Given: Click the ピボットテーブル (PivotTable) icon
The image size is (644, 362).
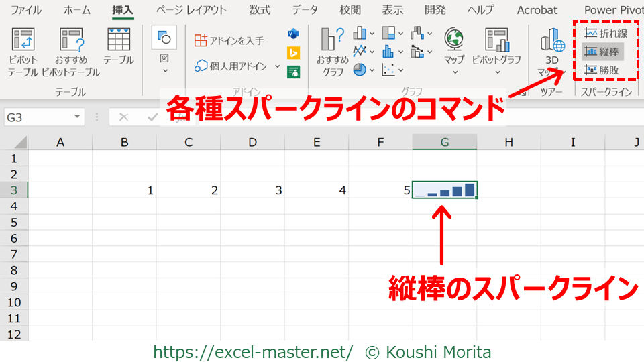Looking at the screenshot, I should click(23, 42).
